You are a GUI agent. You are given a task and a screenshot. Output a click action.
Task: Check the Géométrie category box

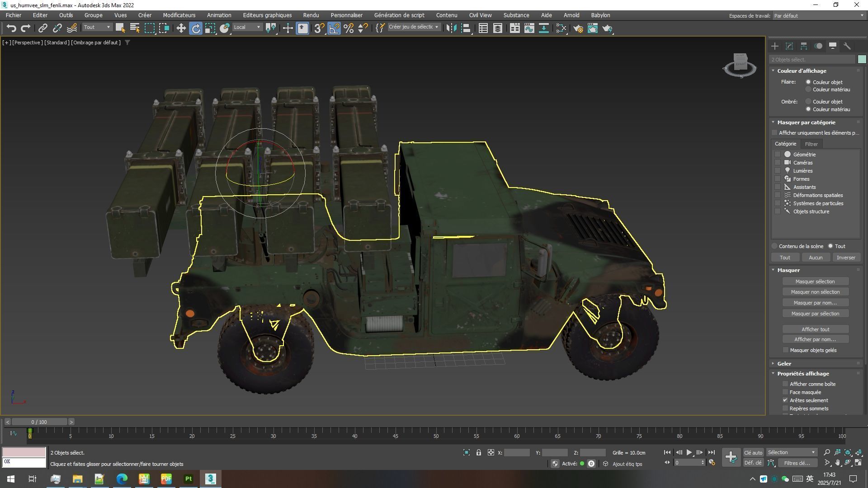(x=778, y=155)
